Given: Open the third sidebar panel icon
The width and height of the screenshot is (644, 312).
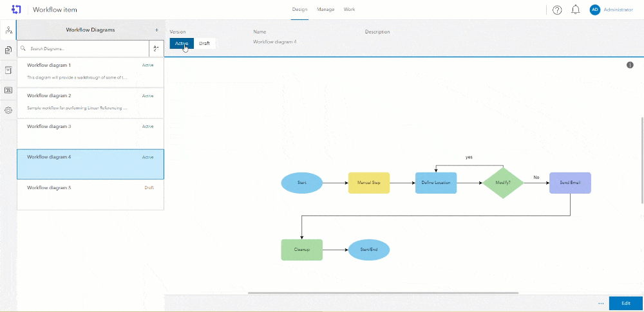Looking at the screenshot, I should pyautogui.click(x=8, y=70).
